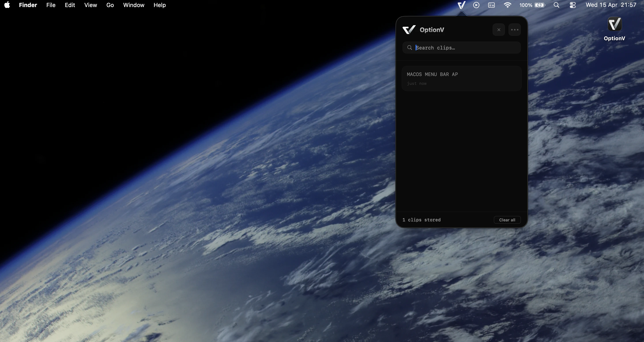Open the Finder menu
The height and width of the screenshot is (342, 644).
point(28,5)
